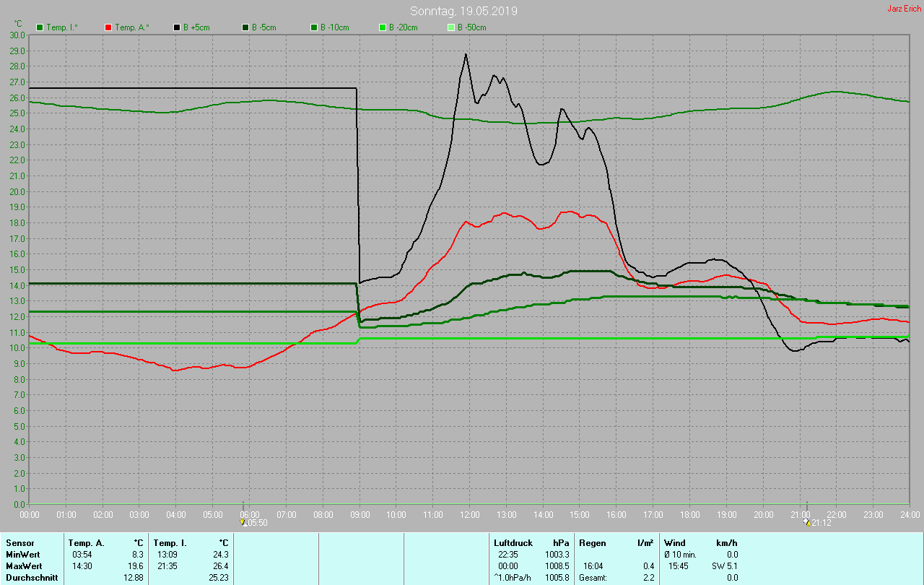
Task: Click the Jarz Erich label
Action: pyautogui.click(x=904, y=9)
